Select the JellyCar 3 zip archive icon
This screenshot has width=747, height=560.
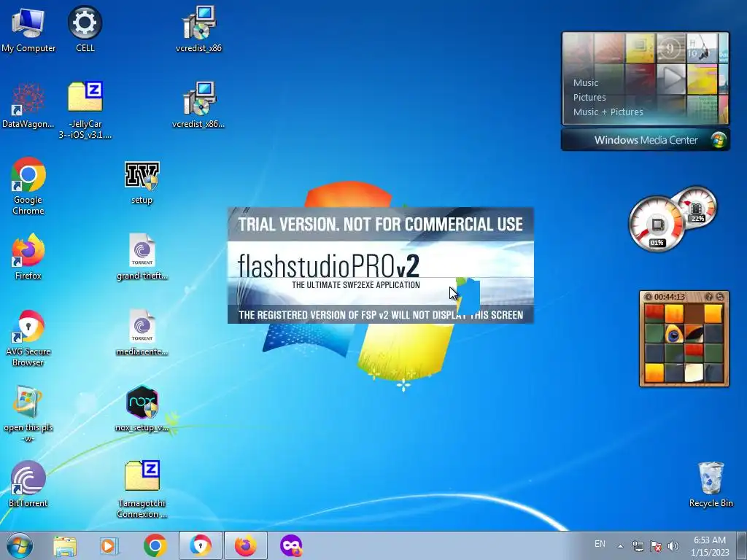click(x=85, y=109)
